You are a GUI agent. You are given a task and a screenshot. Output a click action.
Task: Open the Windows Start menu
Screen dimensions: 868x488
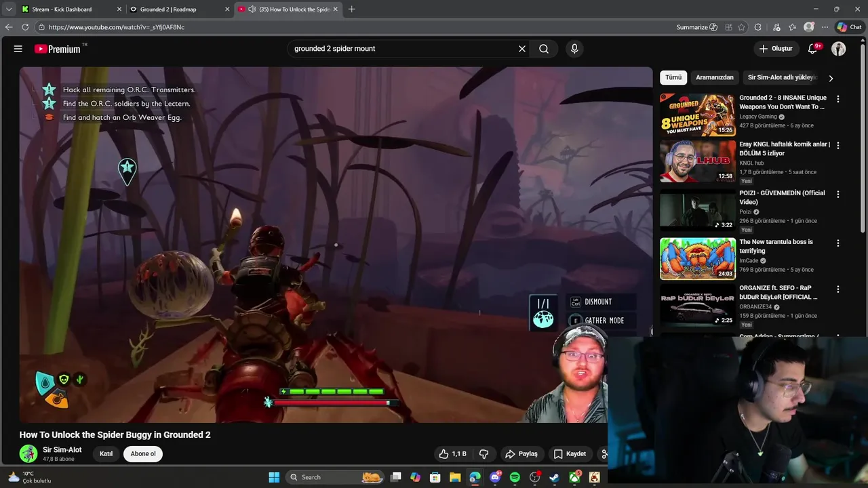(x=274, y=477)
